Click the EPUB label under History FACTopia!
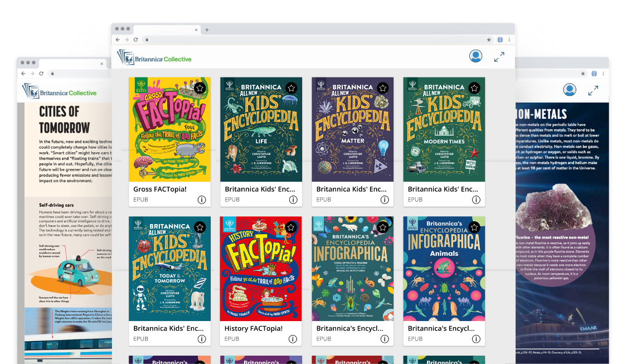Screen dimensions: 627x364 click(x=232, y=339)
